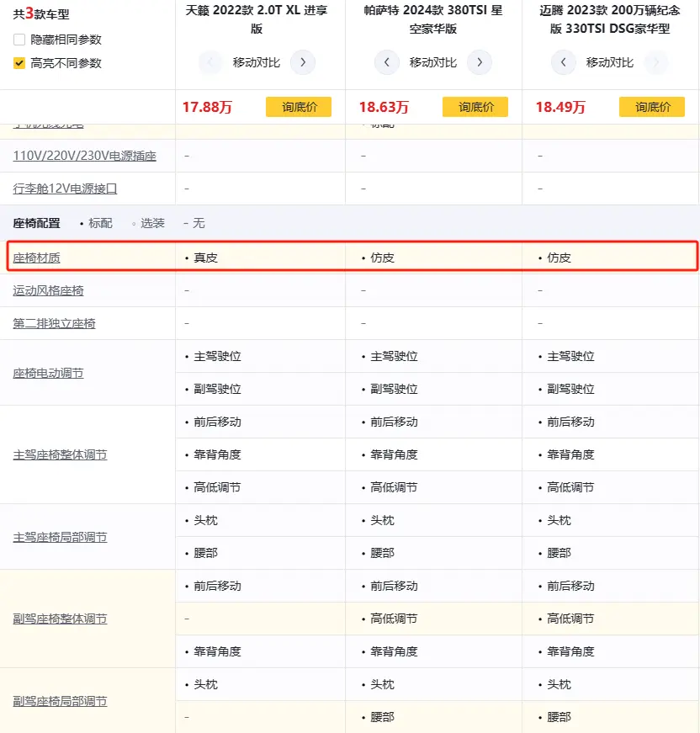Click 询底价 button for 18.63万 帕萨特
The height and width of the screenshot is (733, 700).
(x=475, y=107)
